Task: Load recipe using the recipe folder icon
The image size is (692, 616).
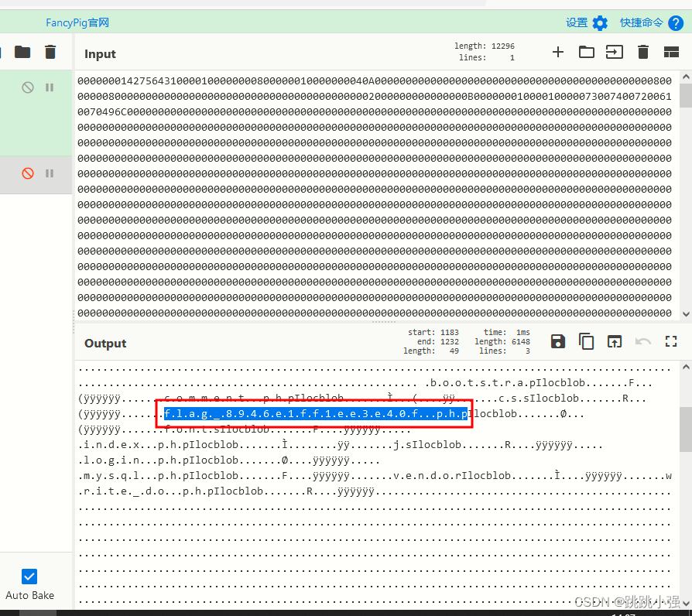Action: point(22,53)
